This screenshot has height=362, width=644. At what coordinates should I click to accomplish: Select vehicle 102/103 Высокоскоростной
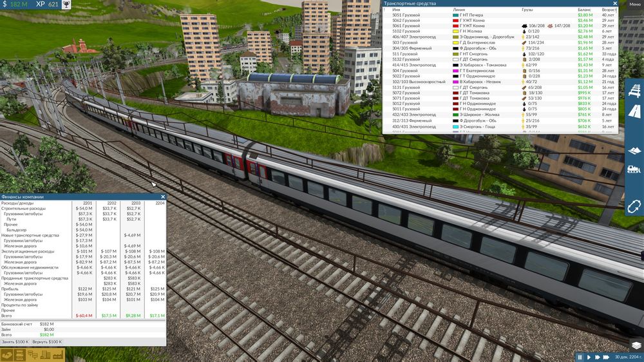coord(419,82)
